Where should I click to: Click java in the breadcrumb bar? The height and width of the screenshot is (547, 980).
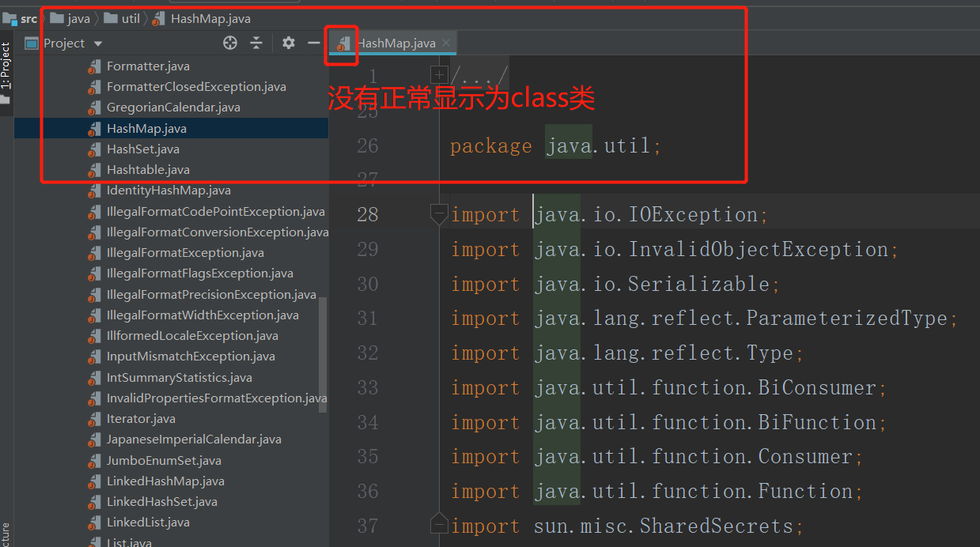[79, 18]
